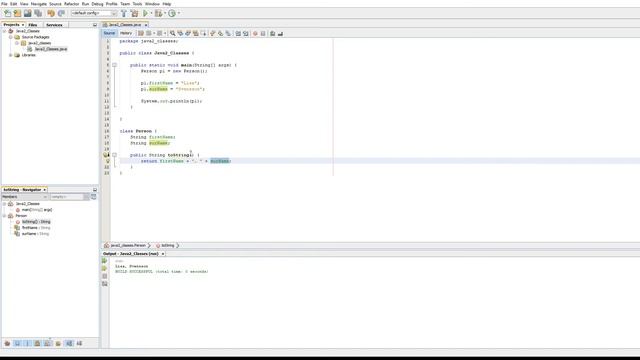Open the File menu

(x=4, y=4)
